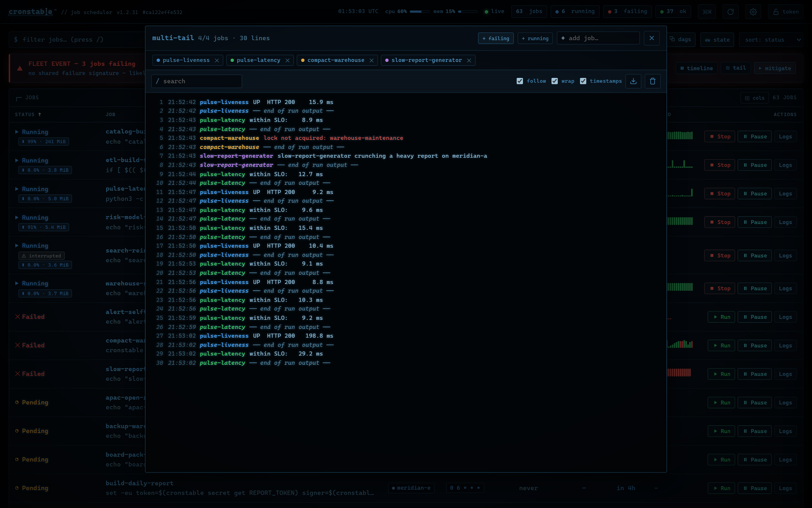The width and height of the screenshot is (812, 508).
Task: Remove compact-warehouse from multi-tail
Action: click(x=371, y=60)
